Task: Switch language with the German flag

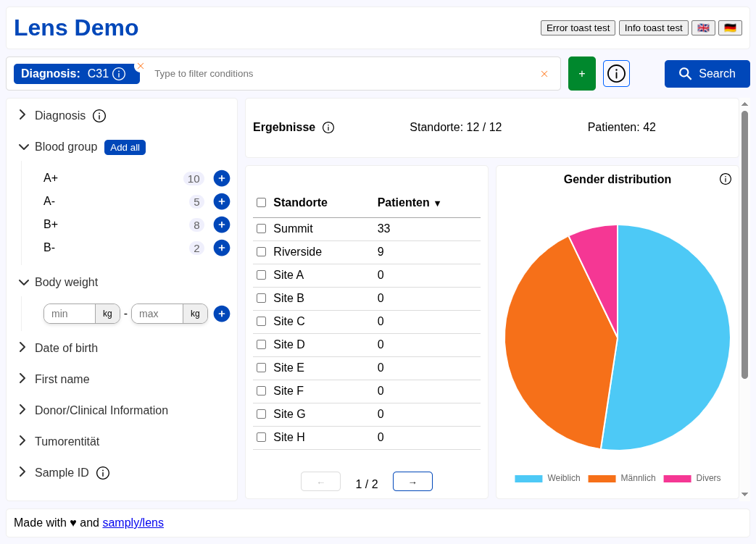Action: click(730, 28)
